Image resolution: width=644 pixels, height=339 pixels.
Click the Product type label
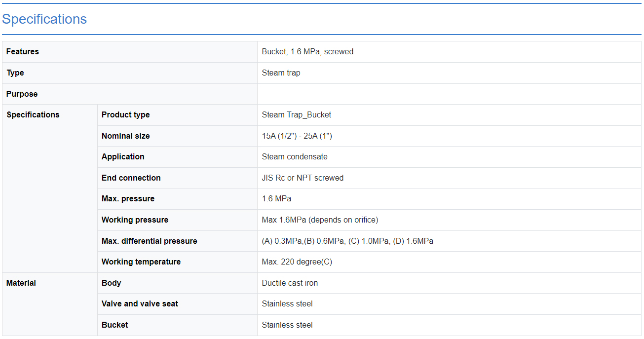click(x=125, y=115)
